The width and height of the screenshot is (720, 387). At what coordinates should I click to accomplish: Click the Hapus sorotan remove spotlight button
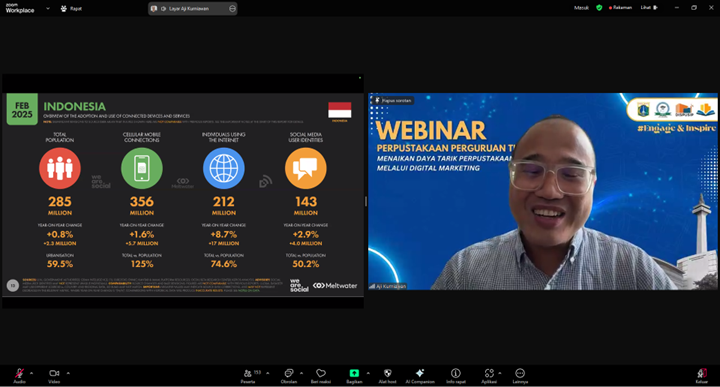394,100
